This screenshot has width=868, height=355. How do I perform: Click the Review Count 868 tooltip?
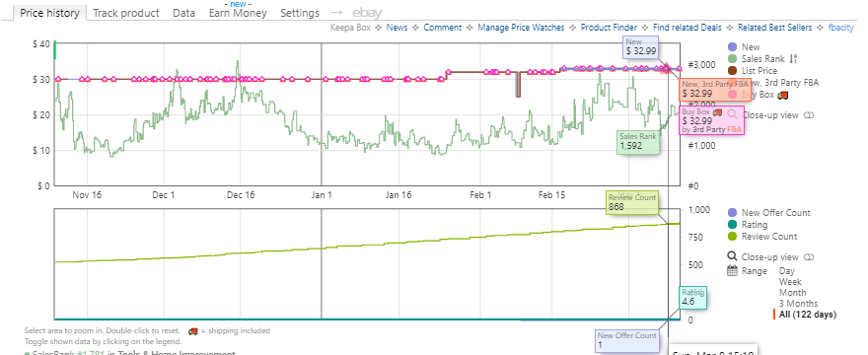(x=632, y=203)
